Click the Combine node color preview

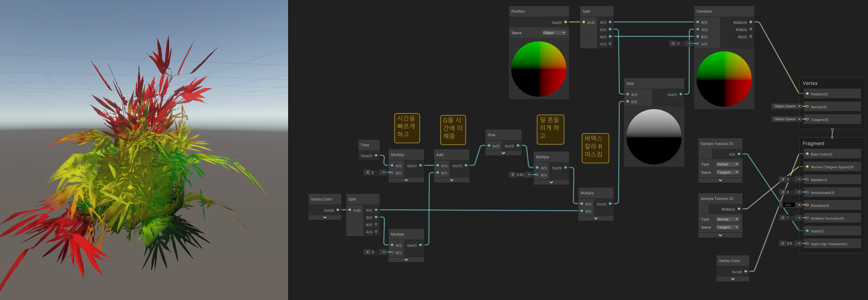(x=724, y=79)
